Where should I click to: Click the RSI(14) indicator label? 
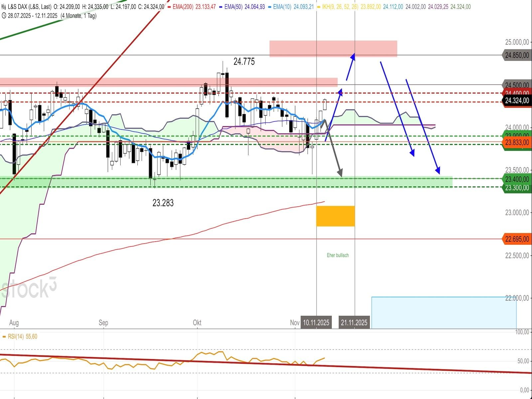pyautogui.click(x=16, y=336)
